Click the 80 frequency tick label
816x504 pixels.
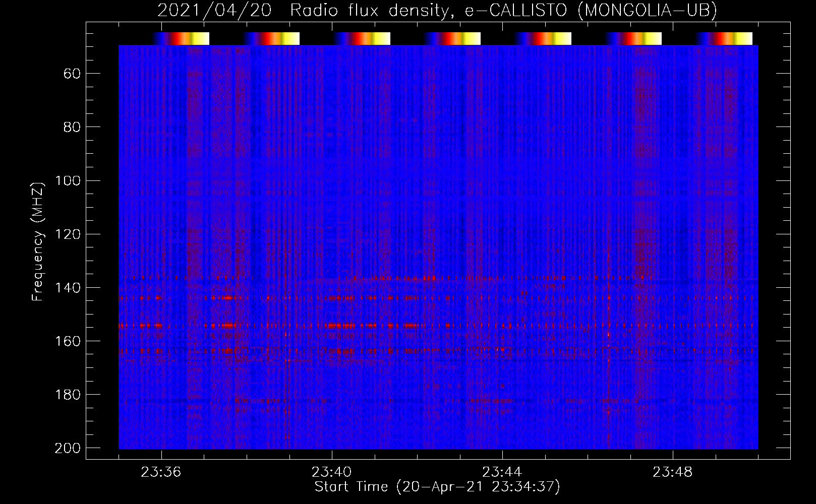pos(72,128)
